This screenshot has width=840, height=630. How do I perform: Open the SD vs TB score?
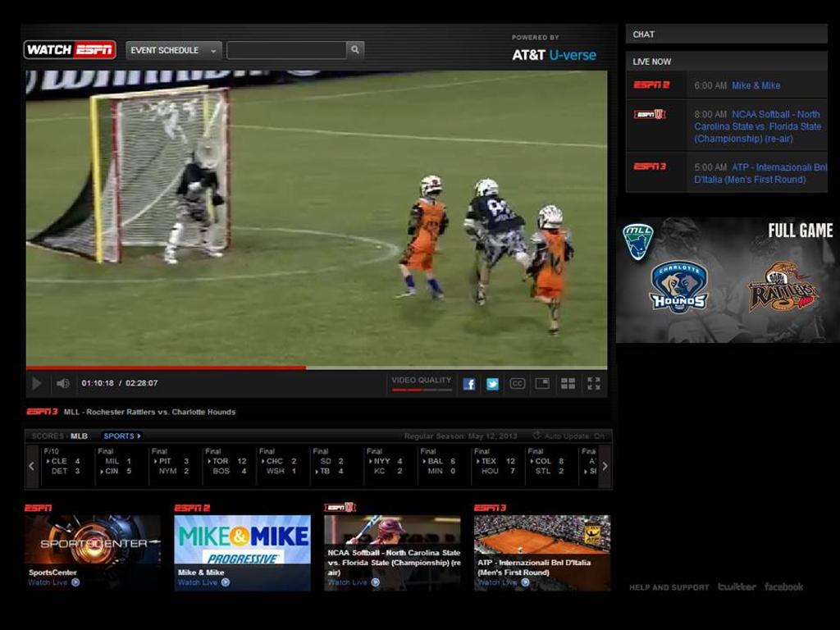333,462
